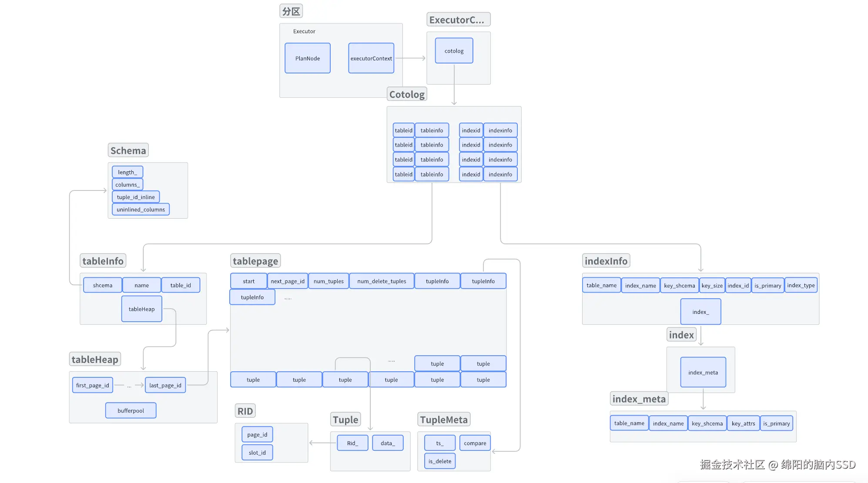
Task: Click the last_page_id node
Action: (x=165, y=385)
